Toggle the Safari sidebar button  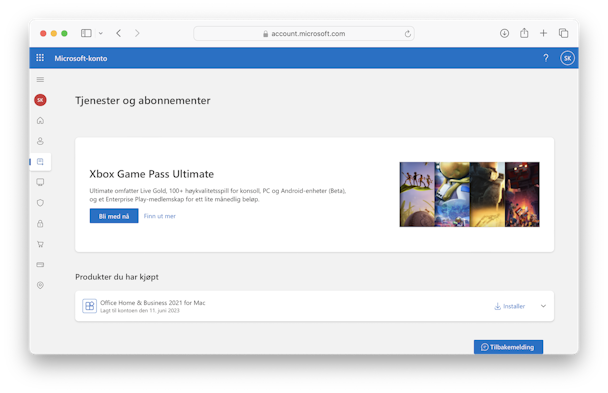[86, 33]
